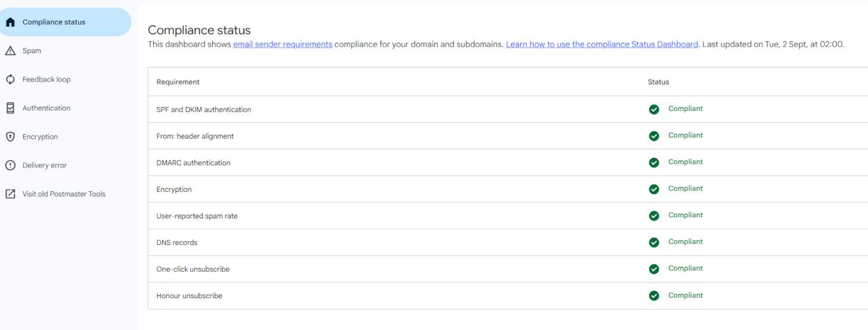Click the external link icon for old Postmaster Tools
Image resolution: width=868 pixels, height=330 pixels.
tap(10, 194)
